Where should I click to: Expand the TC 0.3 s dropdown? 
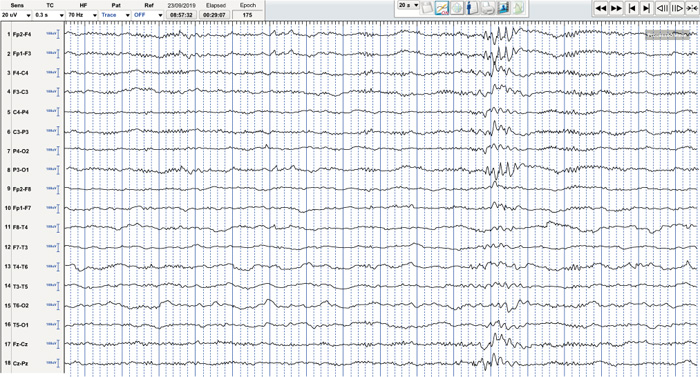tap(49, 15)
